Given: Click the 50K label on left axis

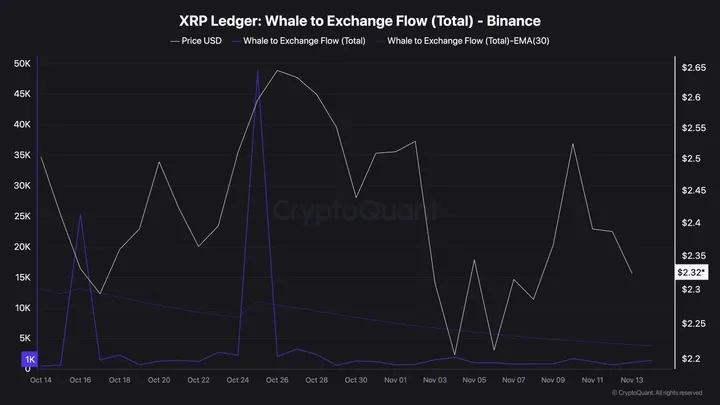Looking at the screenshot, I should [21, 64].
